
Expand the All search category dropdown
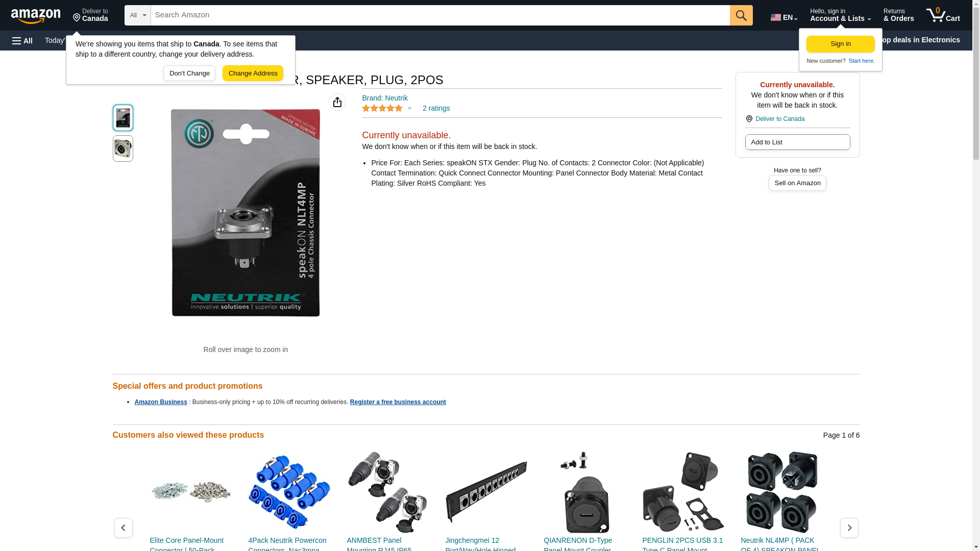(x=137, y=15)
